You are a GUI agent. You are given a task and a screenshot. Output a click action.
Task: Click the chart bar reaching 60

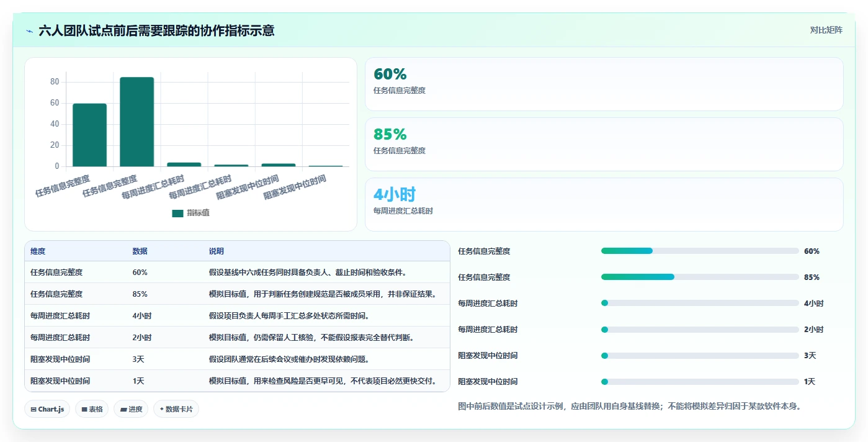pyautogui.click(x=89, y=135)
